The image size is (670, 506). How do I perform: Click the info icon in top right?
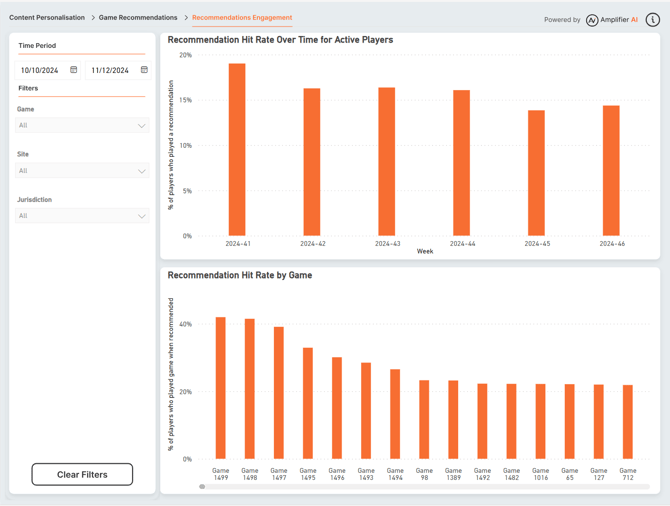tap(653, 19)
